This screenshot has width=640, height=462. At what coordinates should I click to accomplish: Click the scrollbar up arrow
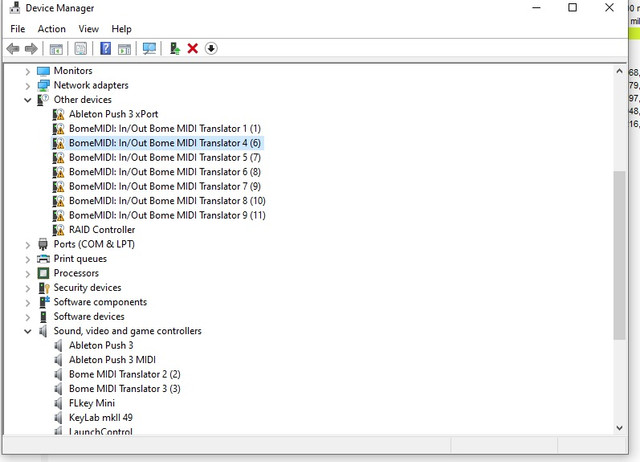coord(619,71)
